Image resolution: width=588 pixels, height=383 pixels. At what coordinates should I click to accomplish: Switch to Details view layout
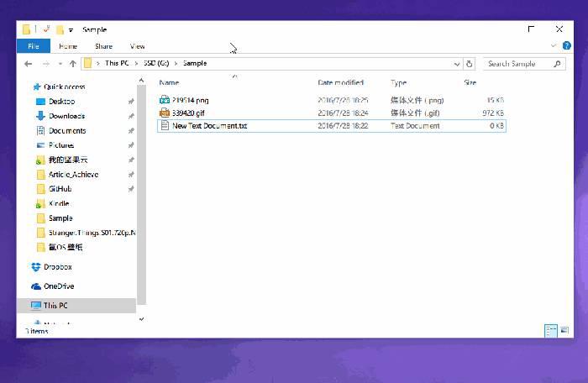(550, 331)
